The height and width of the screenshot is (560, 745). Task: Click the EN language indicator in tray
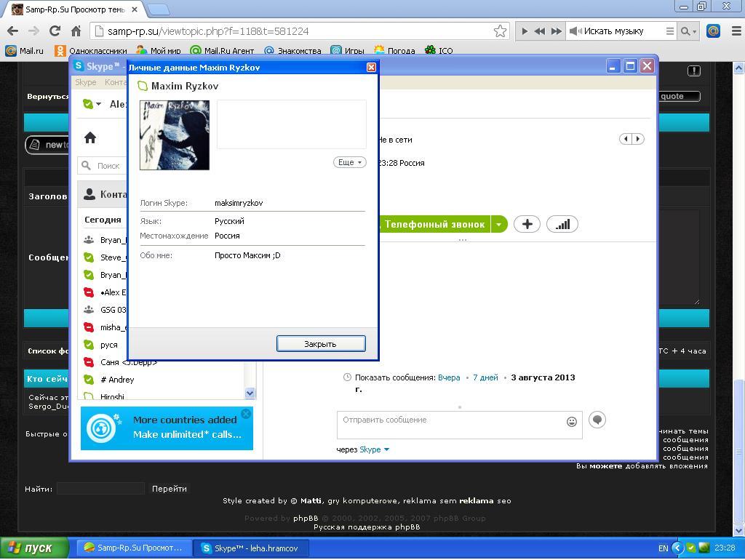(x=663, y=548)
